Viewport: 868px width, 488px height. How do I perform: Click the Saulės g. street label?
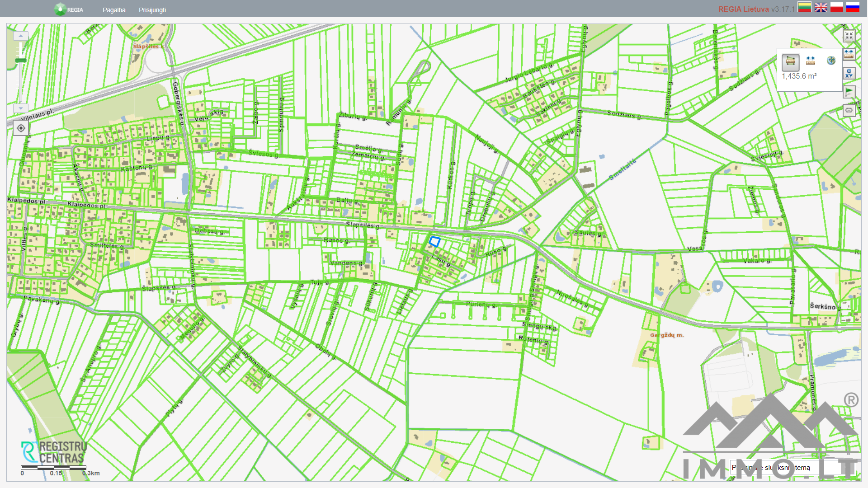tap(588, 233)
